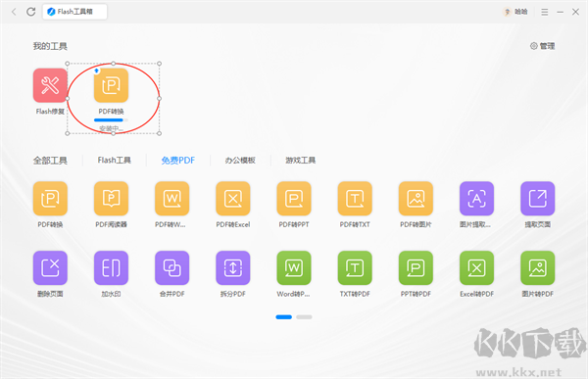Open the PDF转图片 tool

coord(416,199)
